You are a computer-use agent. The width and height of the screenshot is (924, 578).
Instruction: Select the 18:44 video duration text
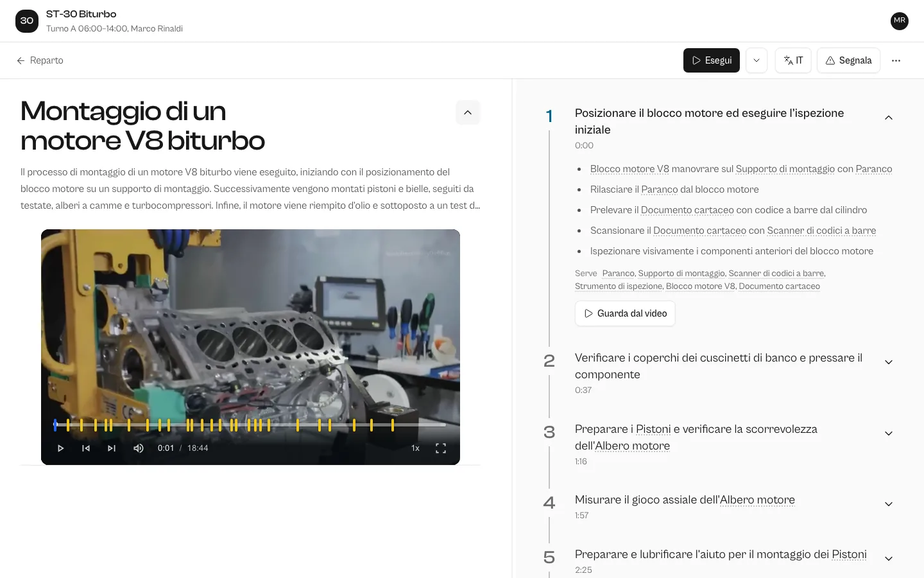point(198,448)
